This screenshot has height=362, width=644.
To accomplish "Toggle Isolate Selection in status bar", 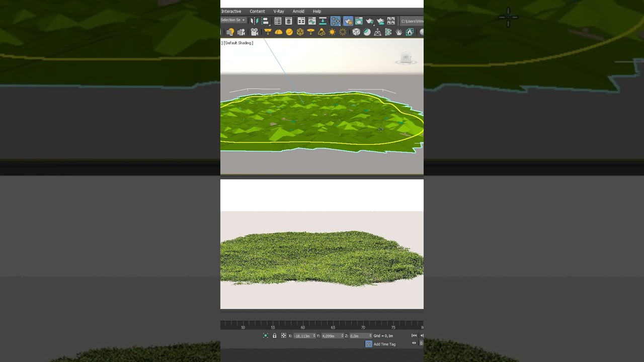I will point(266,335).
